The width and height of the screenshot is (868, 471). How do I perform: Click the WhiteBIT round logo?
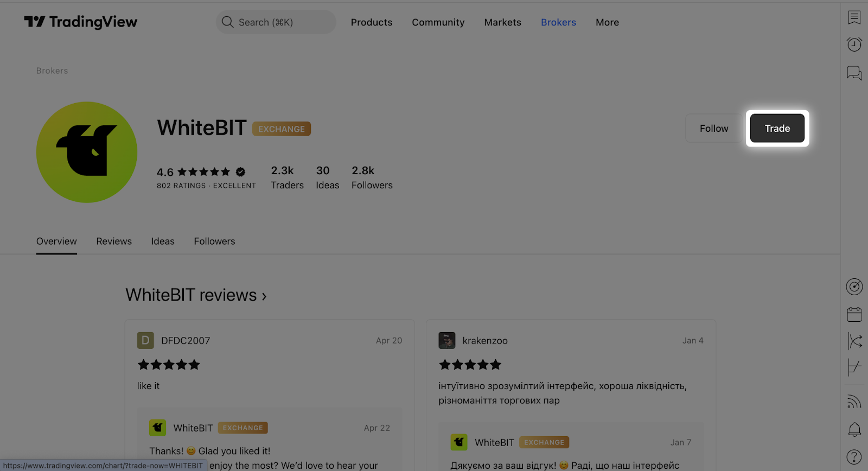point(87,152)
